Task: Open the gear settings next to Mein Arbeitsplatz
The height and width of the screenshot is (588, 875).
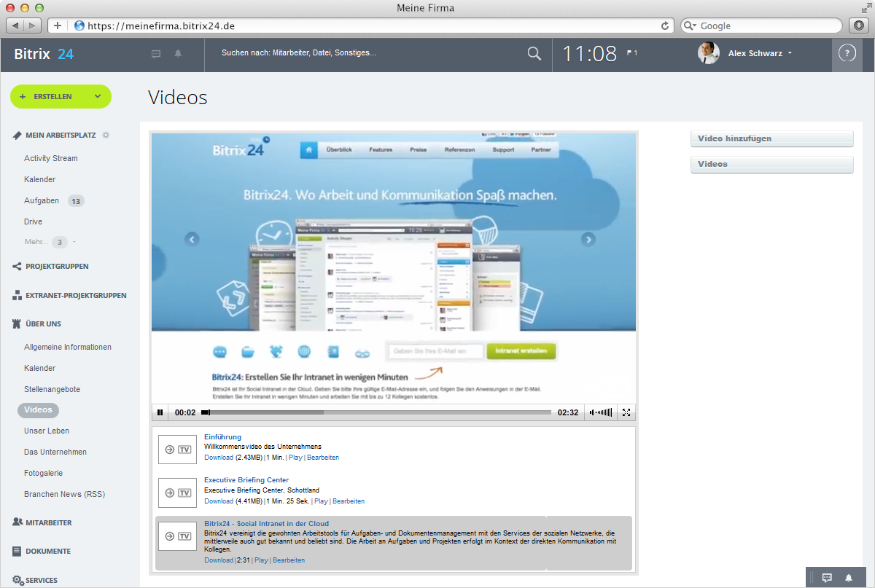Action: (106, 135)
